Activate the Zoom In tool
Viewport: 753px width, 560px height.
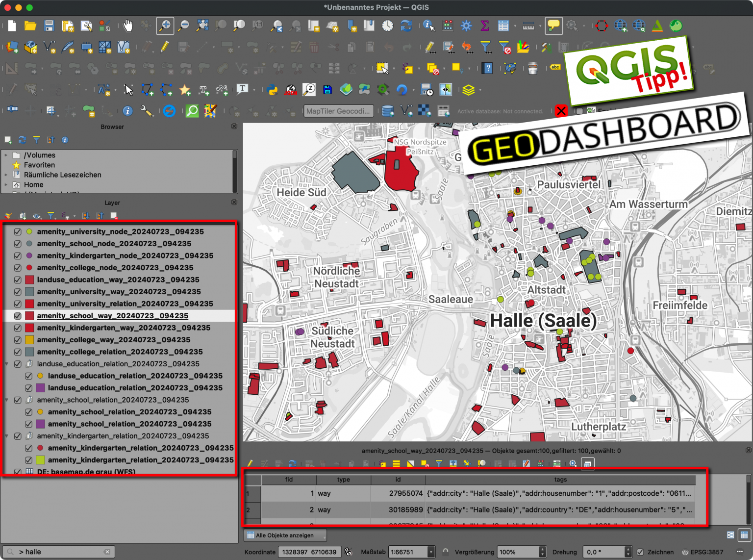(x=165, y=25)
